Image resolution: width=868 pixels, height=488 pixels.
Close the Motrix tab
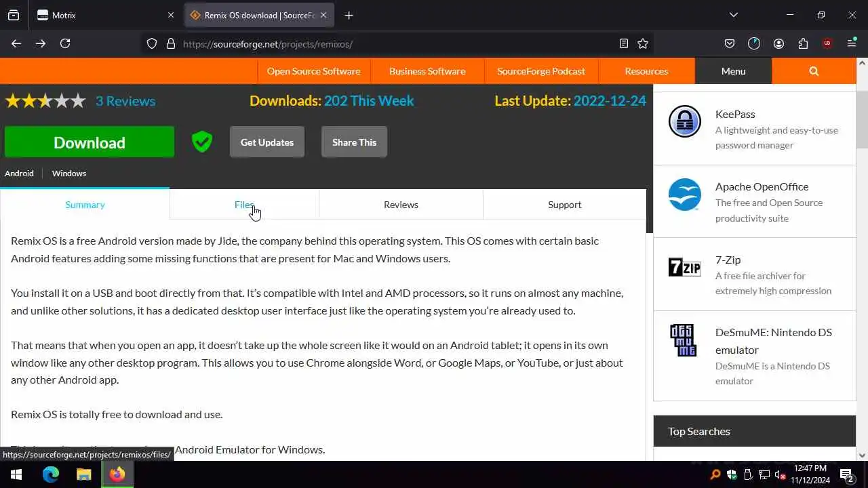coord(171,15)
